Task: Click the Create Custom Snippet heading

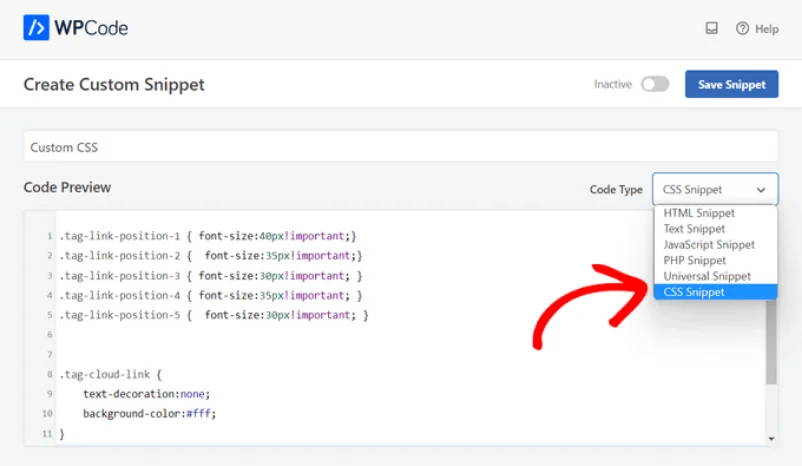Action: point(114,84)
